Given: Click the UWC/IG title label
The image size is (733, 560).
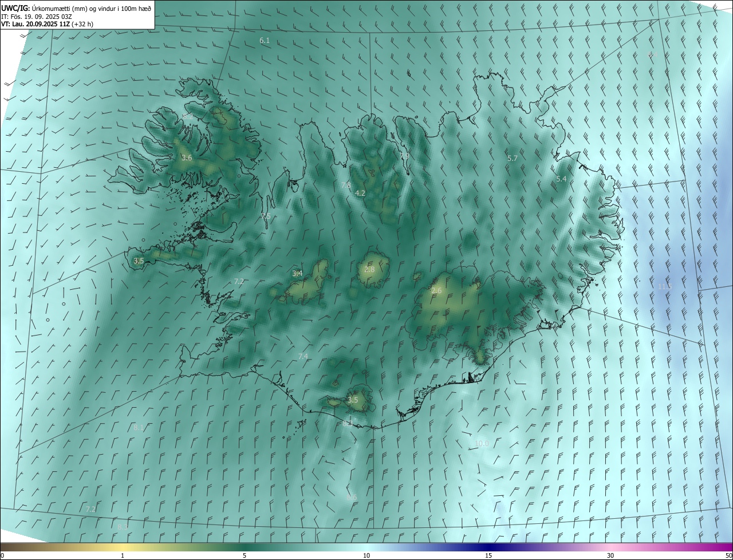Looking at the screenshot, I should 15,7.
